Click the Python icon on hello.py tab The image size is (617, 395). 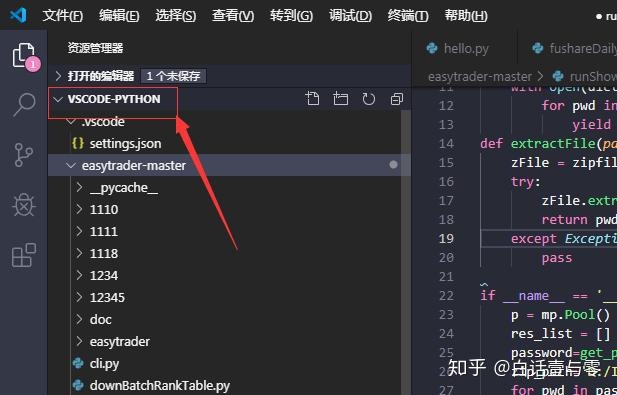432,48
